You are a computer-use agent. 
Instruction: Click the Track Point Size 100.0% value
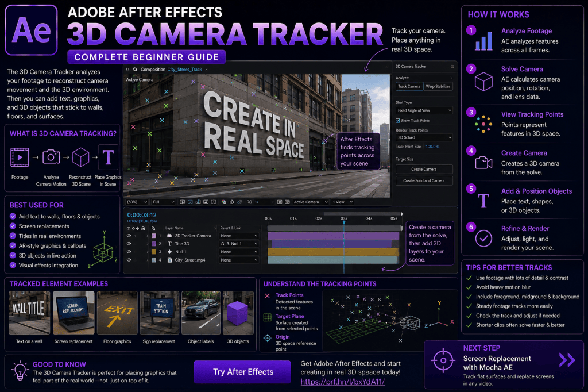(432, 147)
